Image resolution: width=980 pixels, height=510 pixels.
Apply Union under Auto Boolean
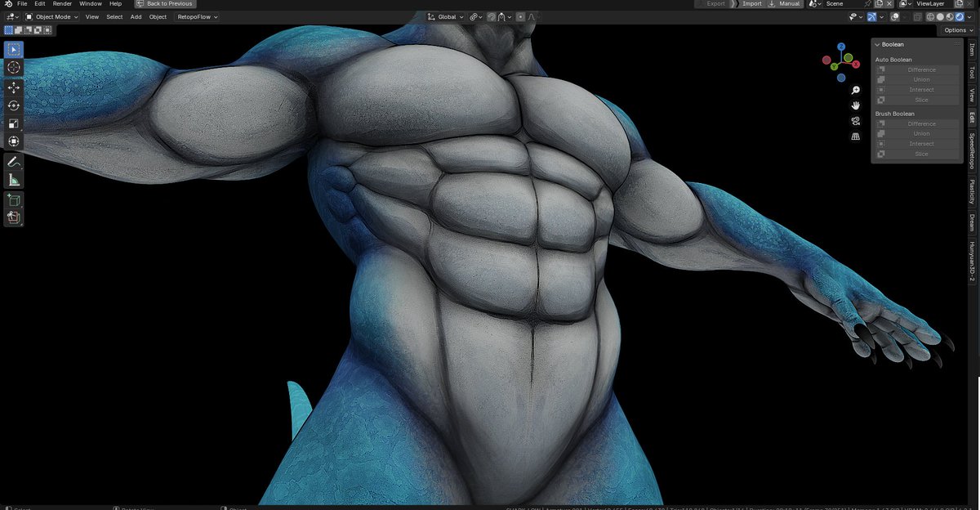coord(921,79)
